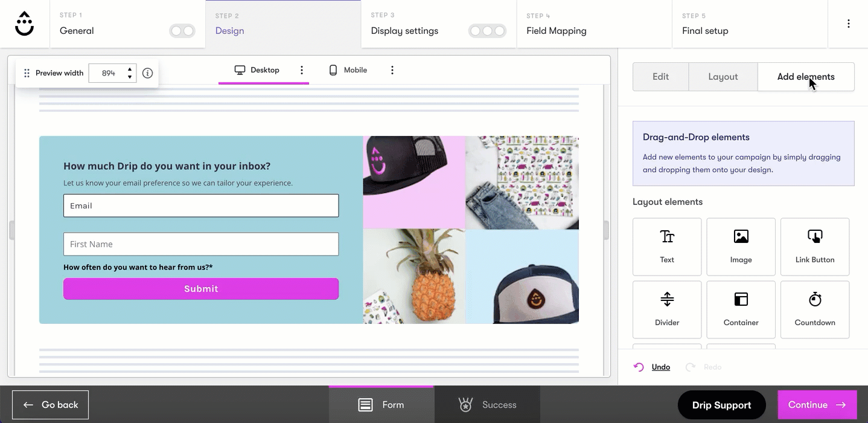Open Desktop preview options menu
This screenshot has width=868, height=423.
pyautogui.click(x=302, y=70)
